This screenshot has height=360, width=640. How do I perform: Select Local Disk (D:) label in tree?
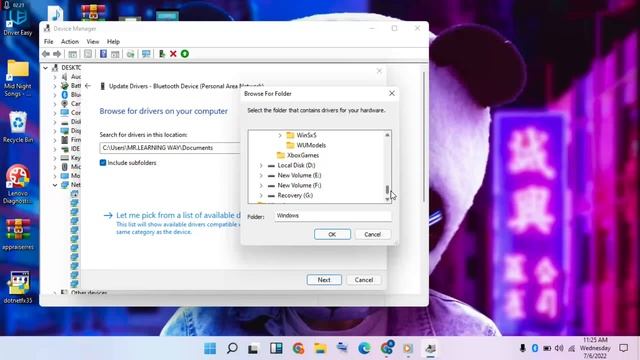296,165
